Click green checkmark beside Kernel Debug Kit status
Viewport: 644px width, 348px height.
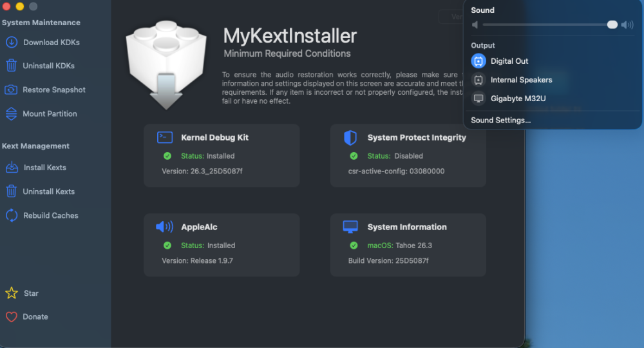pyautogui.click(x=167, y=156)
